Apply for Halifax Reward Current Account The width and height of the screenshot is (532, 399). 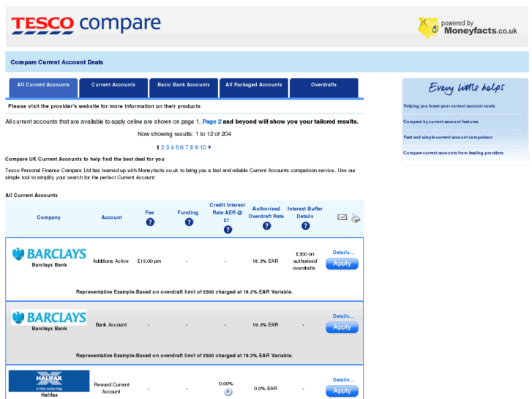point(342,391)
